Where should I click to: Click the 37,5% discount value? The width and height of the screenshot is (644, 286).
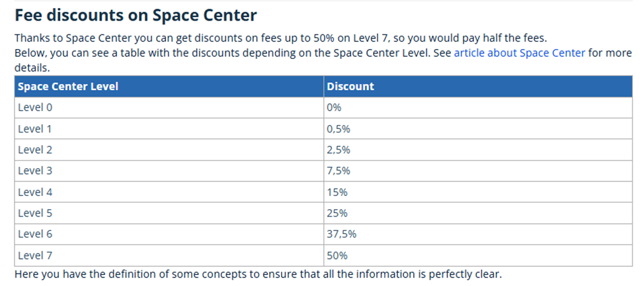point(341,234)
